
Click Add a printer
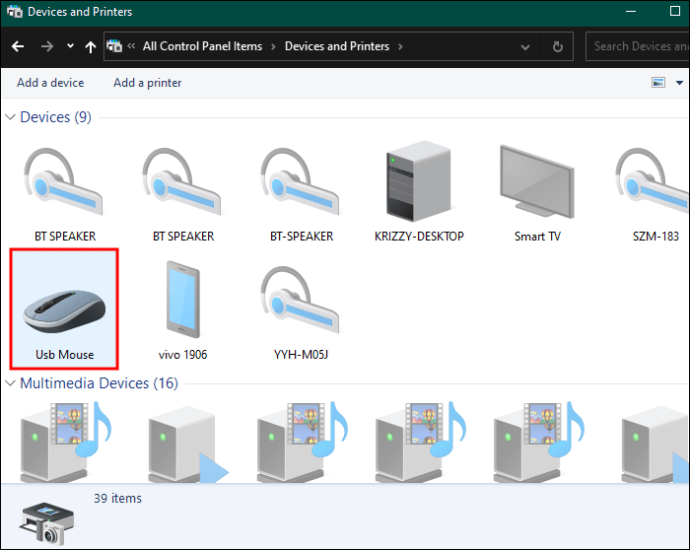[x=147, y=83]
